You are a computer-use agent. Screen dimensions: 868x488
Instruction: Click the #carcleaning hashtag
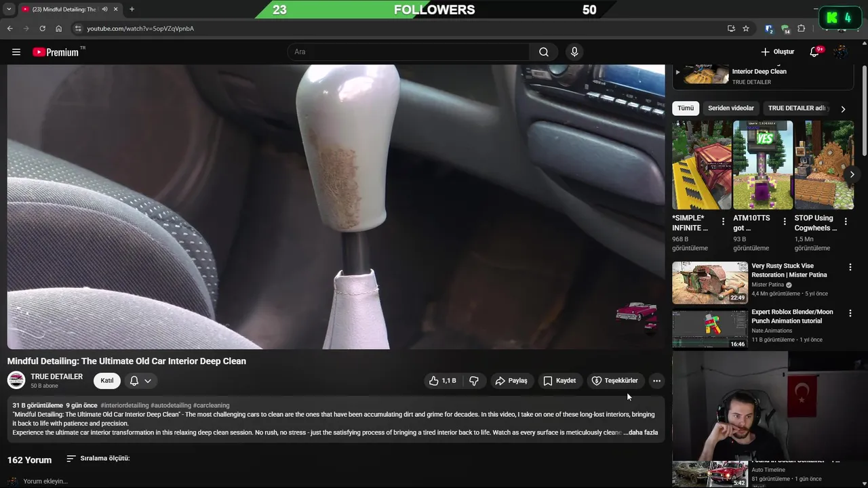click(211, 405)
